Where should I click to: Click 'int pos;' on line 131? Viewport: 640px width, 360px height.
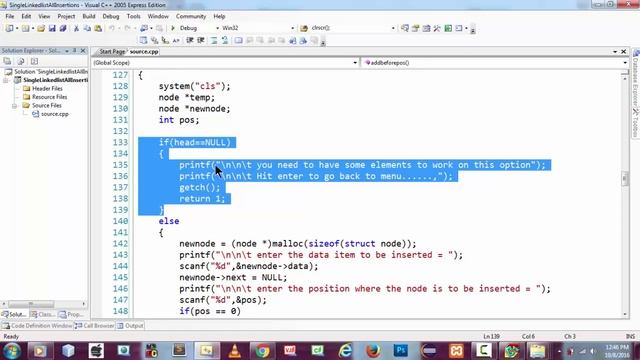click(179, 120)
